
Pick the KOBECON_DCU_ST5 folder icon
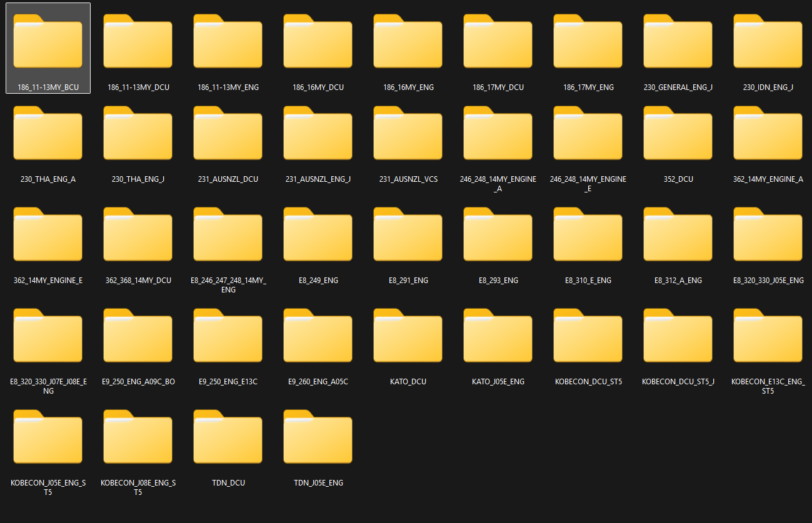[588, 335]
